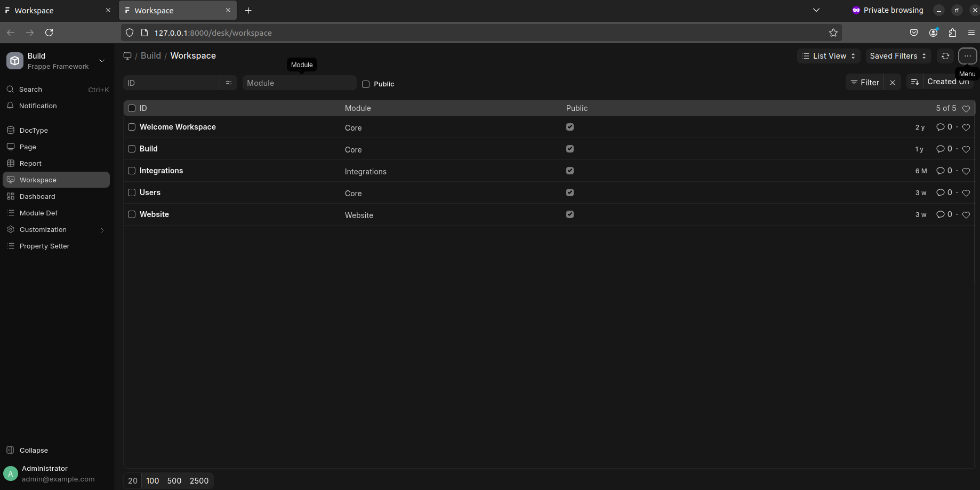The height and width of the screenshot is (490, 980).
Task: Enable the Public filter checkbox
Action: click(x=366, y=84)
